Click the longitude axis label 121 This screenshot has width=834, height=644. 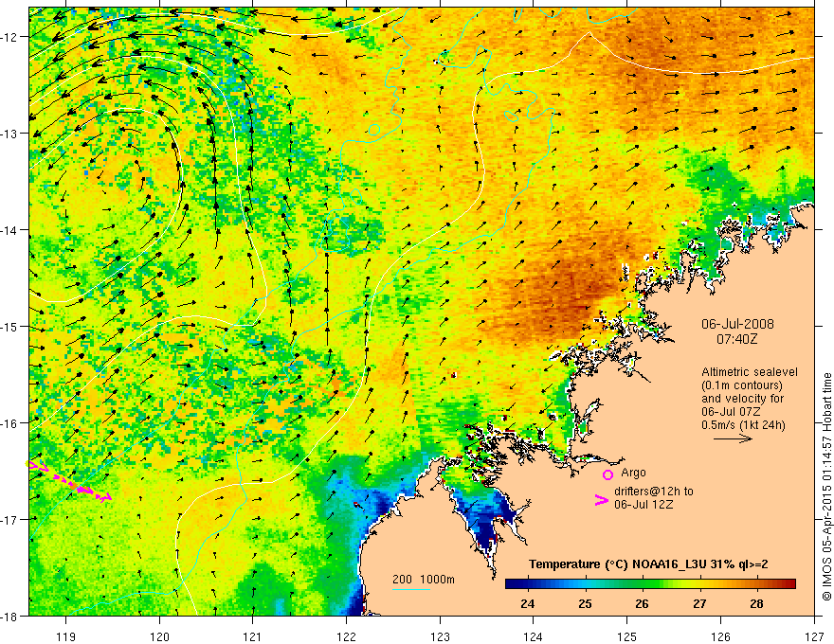coord(253,636)
